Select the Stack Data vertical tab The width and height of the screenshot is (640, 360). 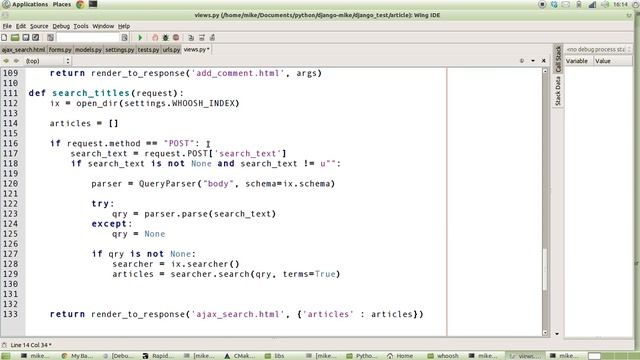click(x=558, y=91)
